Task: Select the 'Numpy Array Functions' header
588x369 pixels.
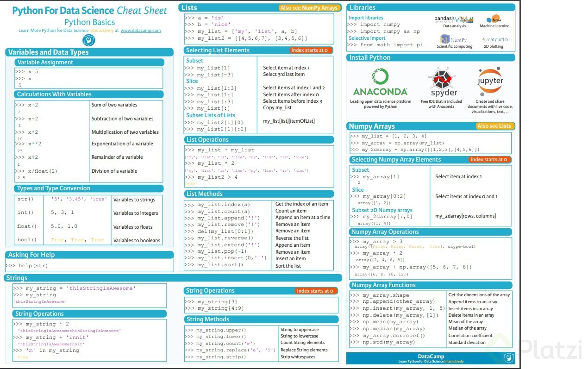Action: [x=431, y=285]
